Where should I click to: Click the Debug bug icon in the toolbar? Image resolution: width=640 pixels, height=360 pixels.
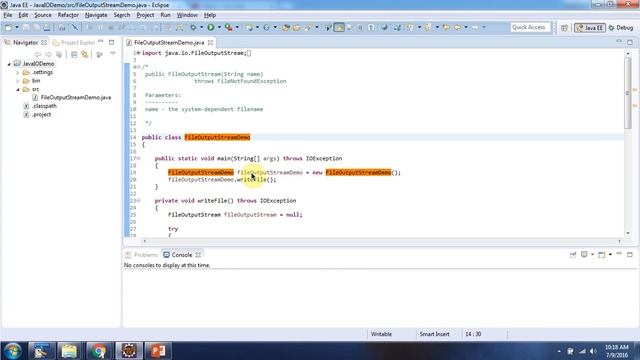193,27
